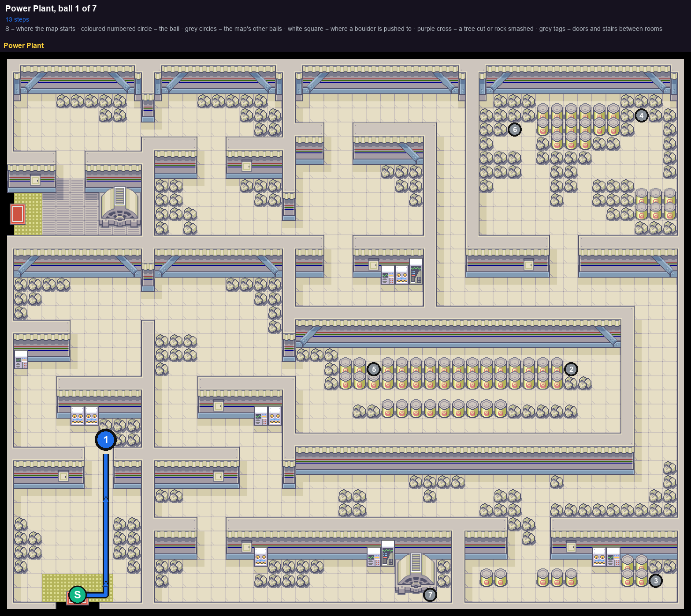Click the legend text "S = where the map starts"
Image resolution: width=691 pixels, height=616 pixels.
coord(41,29)
